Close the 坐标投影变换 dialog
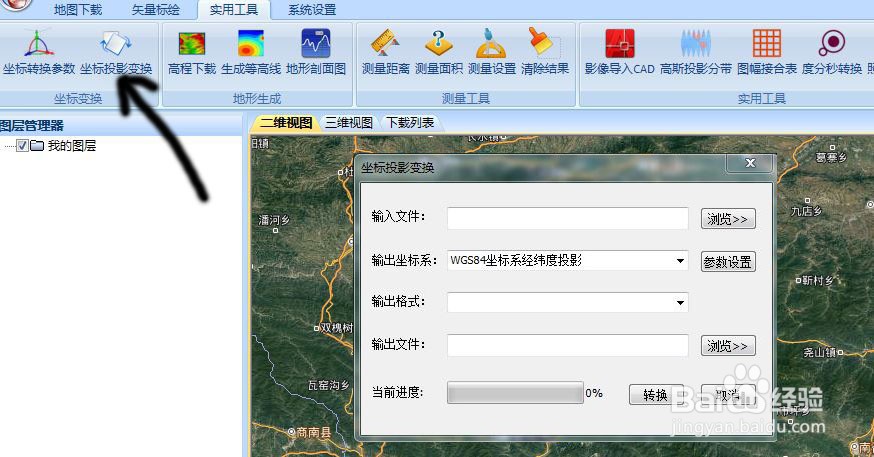The width and height of the screenshot is (874, 457). (750, 163)
